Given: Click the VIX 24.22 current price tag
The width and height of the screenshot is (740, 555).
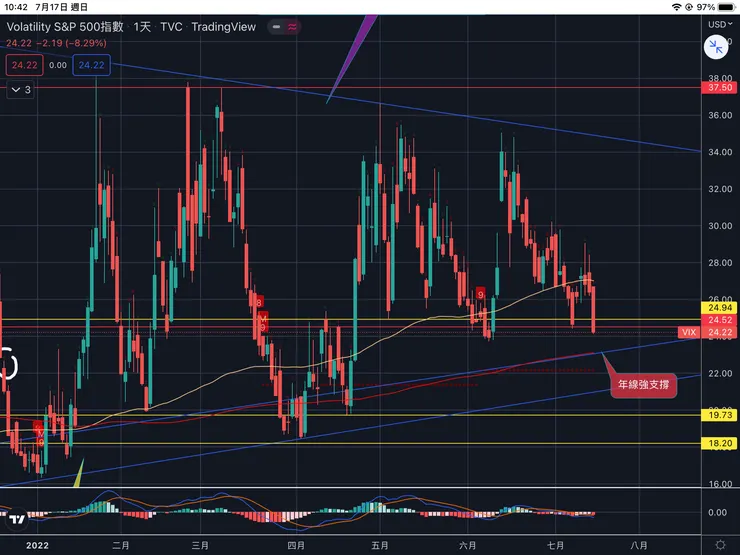Looking at the screenshot, I should [x=708, y=332].
